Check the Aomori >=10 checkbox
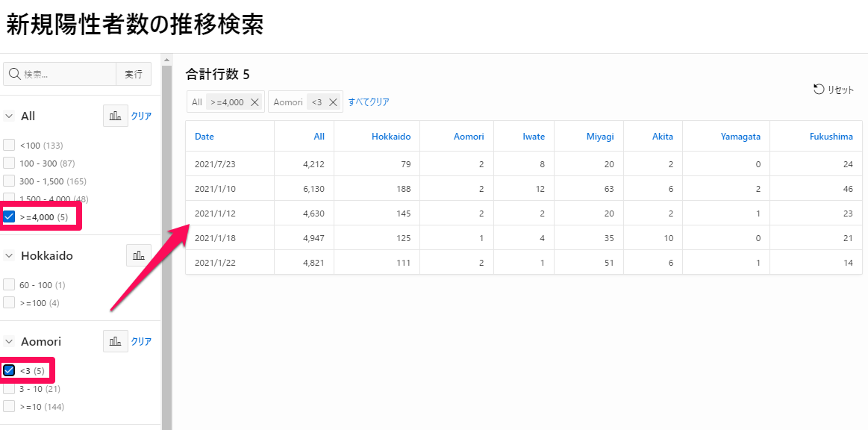 (x=9, y=406)
